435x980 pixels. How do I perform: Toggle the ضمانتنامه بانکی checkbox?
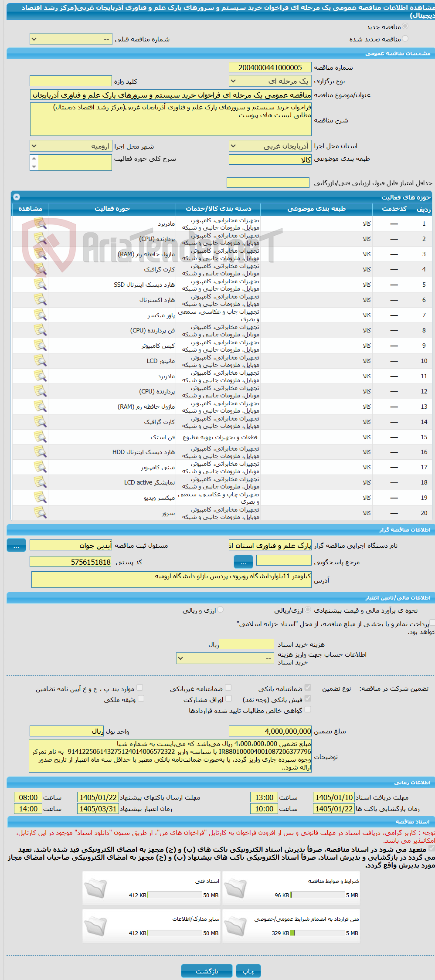(308, 687)
